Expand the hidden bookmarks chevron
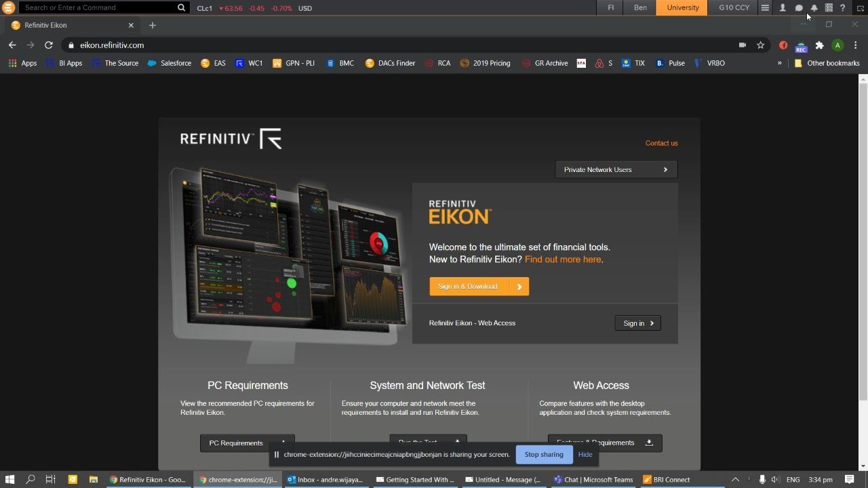868x488 pixels. (x=780, y=63)
